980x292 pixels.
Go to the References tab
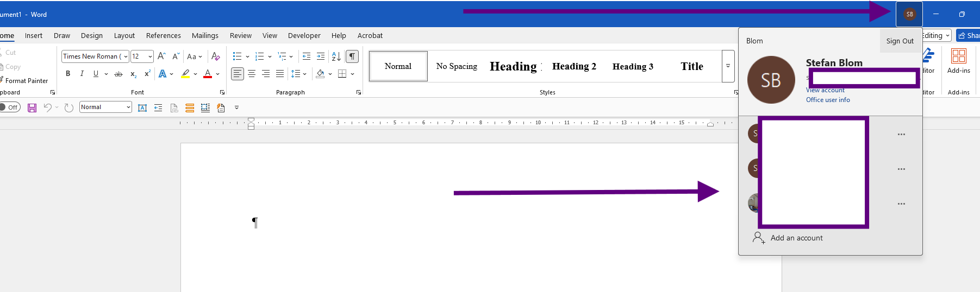164,36
